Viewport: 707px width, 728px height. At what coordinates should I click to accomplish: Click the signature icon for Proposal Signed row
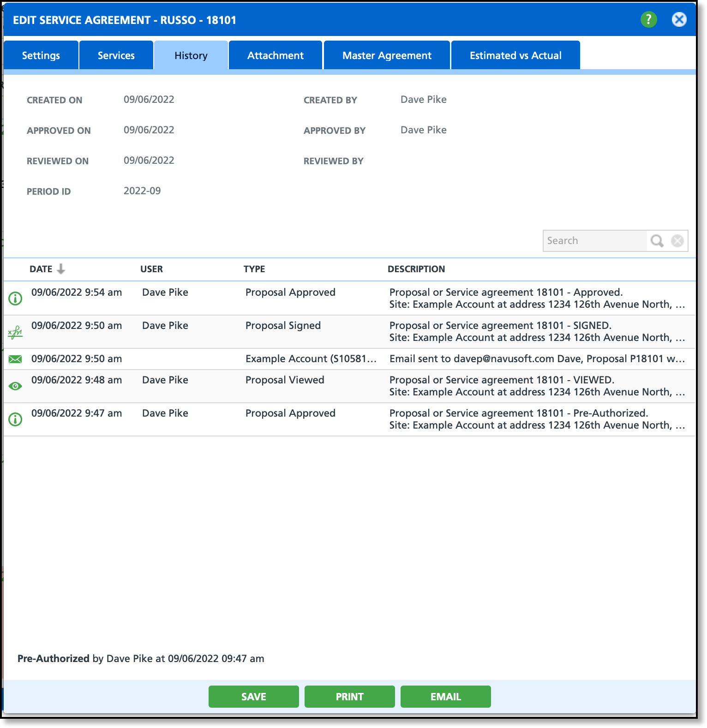pos(15,332)
